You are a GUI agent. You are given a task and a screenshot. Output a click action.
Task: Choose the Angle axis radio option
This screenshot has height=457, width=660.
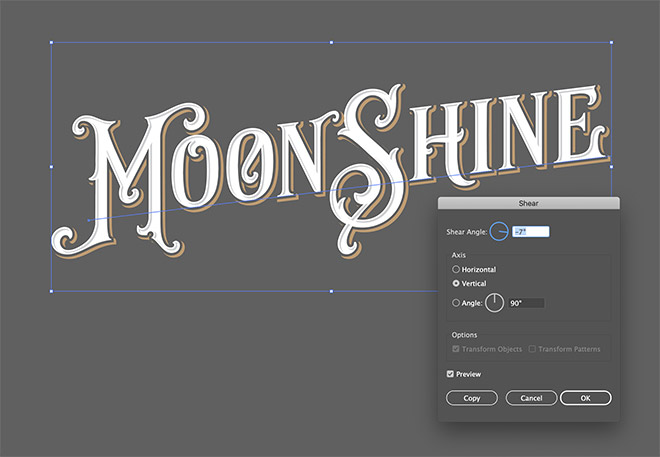(x=457, y=302)
